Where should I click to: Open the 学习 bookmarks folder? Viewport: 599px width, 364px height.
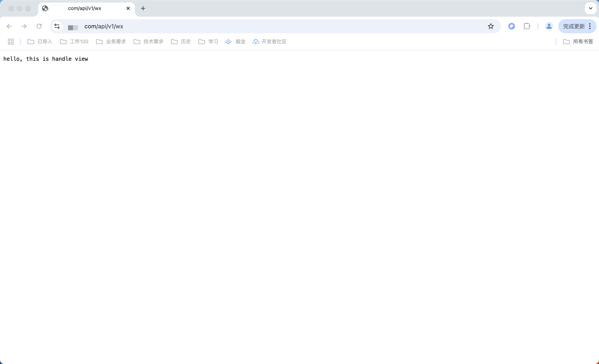point(208,42)
